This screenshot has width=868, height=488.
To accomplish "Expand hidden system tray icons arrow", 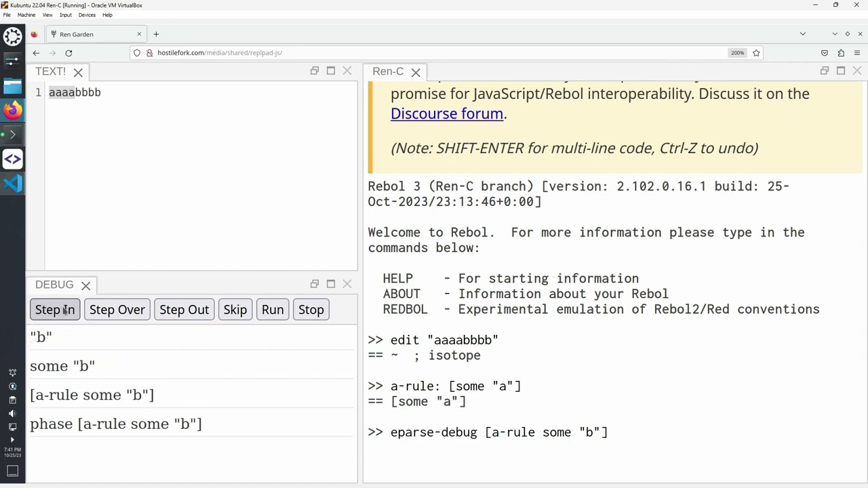I will point(12,440).
